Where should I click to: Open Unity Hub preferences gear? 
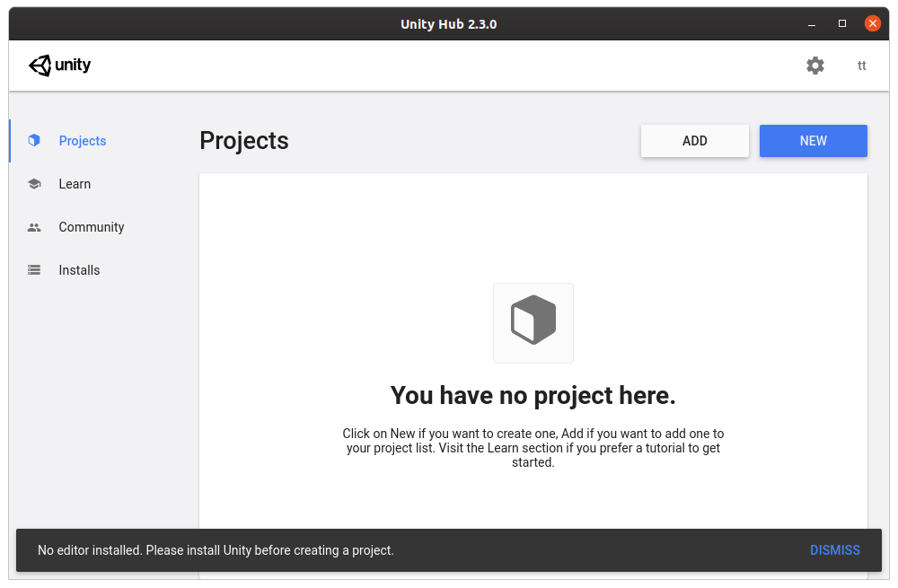[x=815, y=65]
